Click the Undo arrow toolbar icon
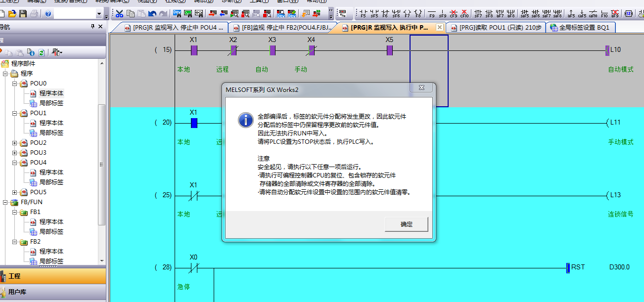The image size is (644, 302). coord(152,14)
